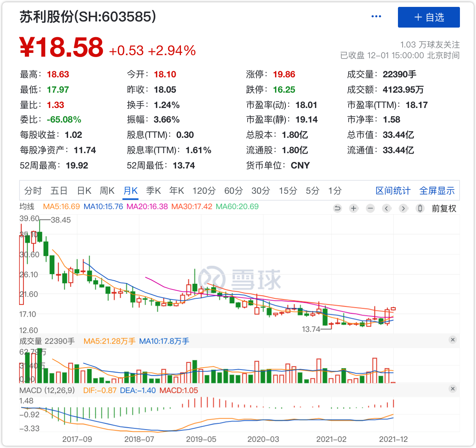Viewport: 476px width, 448px height.
Task: Select the 季K quarterly chart tab
Action: (x=153, y=191)
